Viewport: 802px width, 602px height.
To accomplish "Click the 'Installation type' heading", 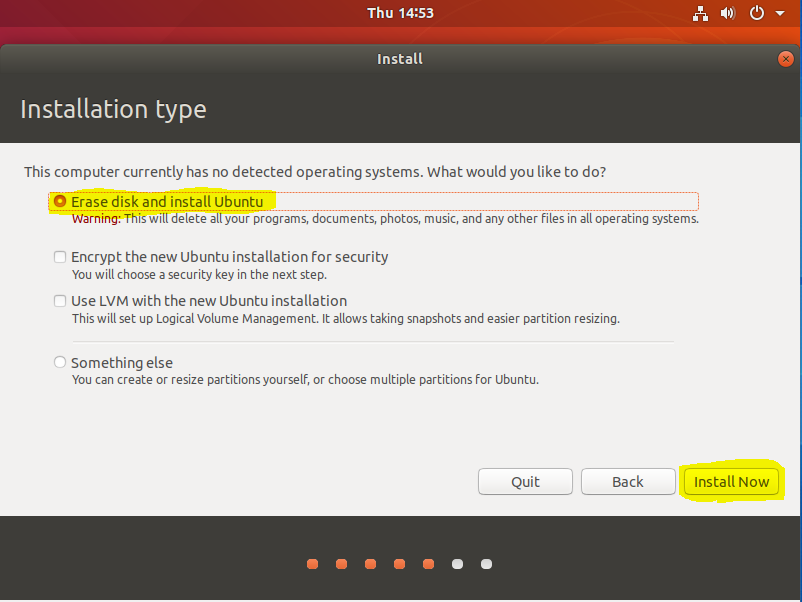I will click(114, 109).
